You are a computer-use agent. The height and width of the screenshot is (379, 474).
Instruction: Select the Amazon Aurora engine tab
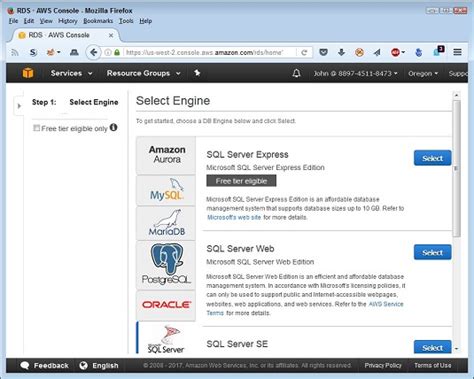point(166,155)
